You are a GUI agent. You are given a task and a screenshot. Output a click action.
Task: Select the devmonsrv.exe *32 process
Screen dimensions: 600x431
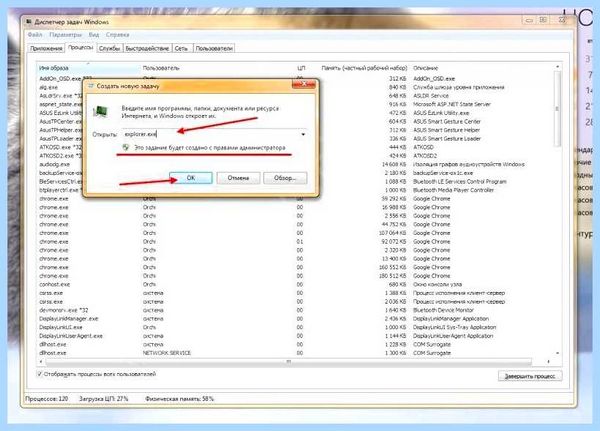point(295,310)
